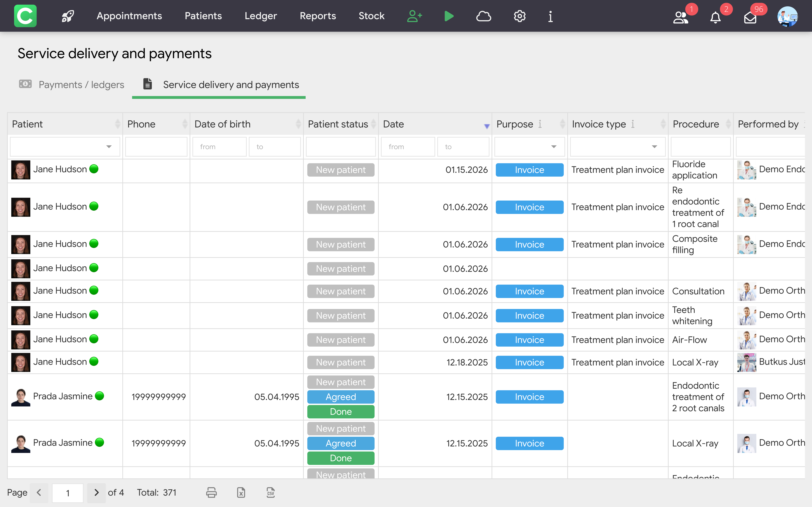Open the Purpose filter dropdown
812x507 pixels.
(554, 146)
